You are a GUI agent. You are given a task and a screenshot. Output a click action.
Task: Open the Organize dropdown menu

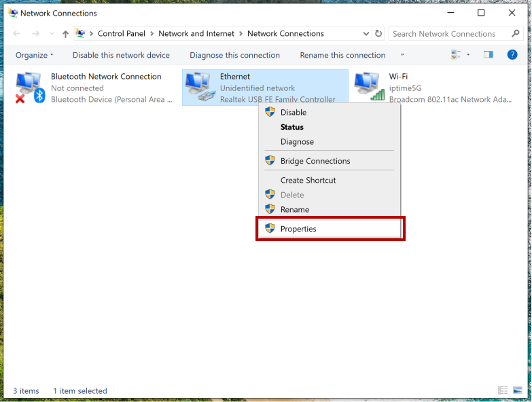click(34, 55)
